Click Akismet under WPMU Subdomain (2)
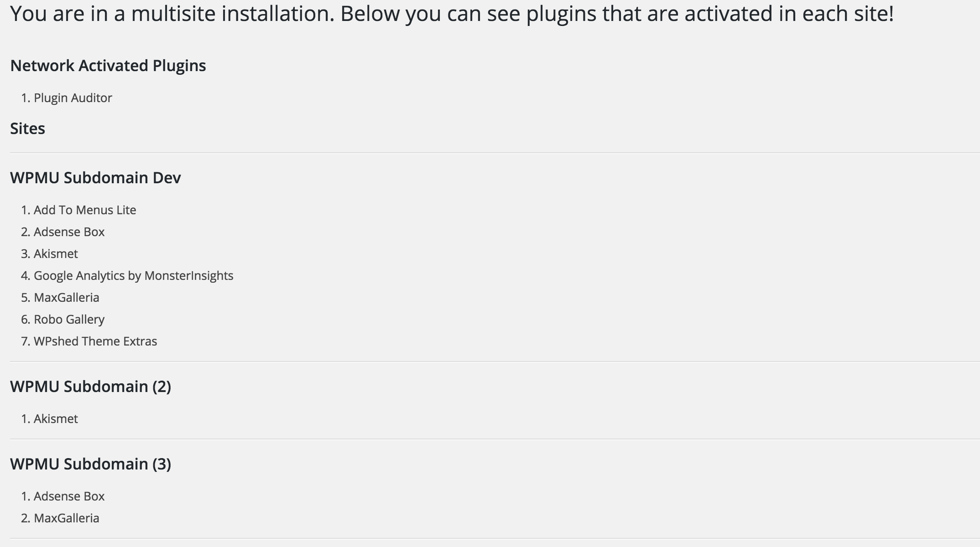This screenshot has height=547, width=980. coord(56,419)
